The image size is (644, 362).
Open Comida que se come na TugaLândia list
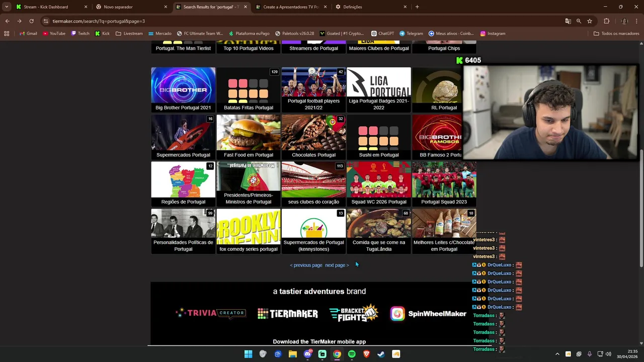point(379,231)
